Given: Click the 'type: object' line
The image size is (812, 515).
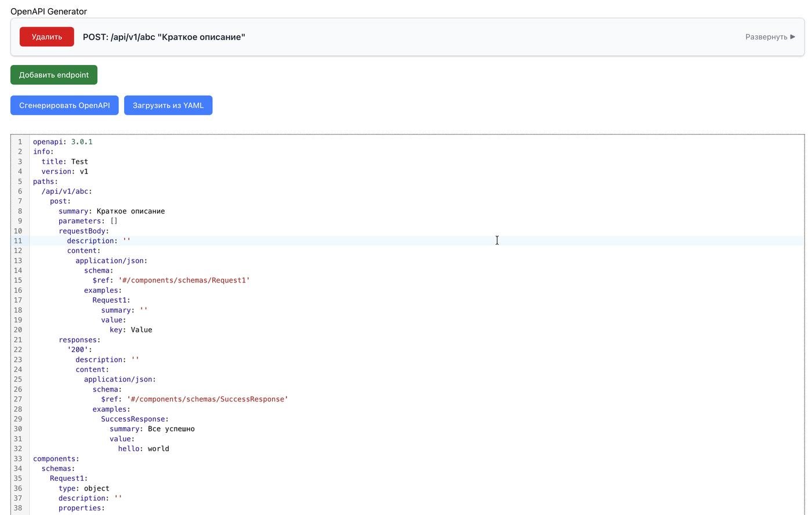Looking at the screenshot, I should pos(84,488).
